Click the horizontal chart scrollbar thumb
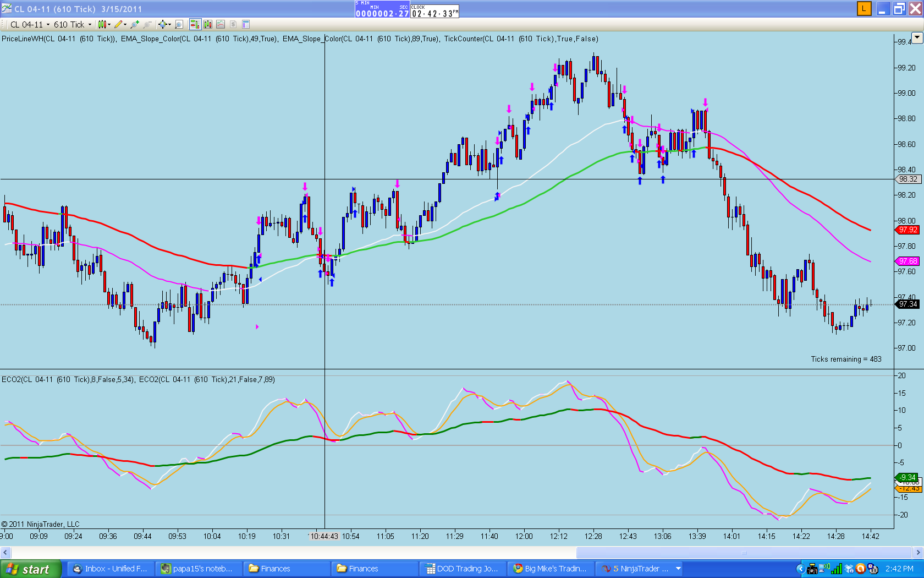This screenshot has height=578, width=924. pyautogui.click(x=744, y=553)
